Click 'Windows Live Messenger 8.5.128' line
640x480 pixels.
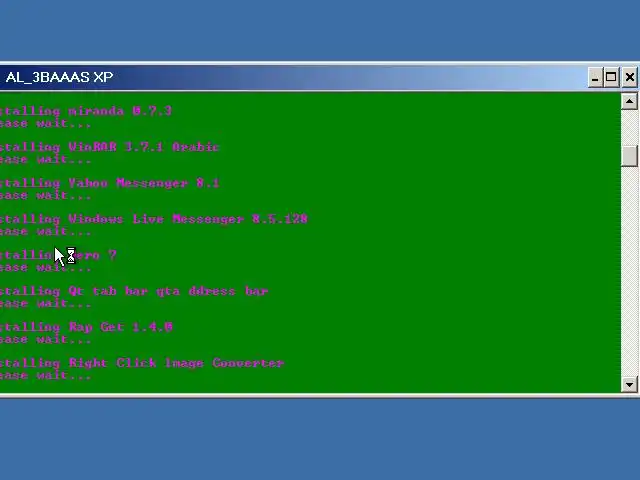(x=153, y=219)
